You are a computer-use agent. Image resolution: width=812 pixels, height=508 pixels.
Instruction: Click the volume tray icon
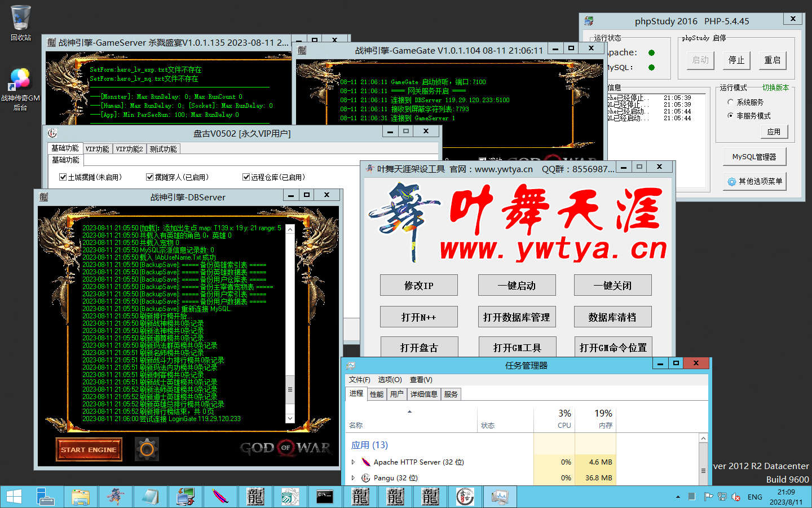736,497
